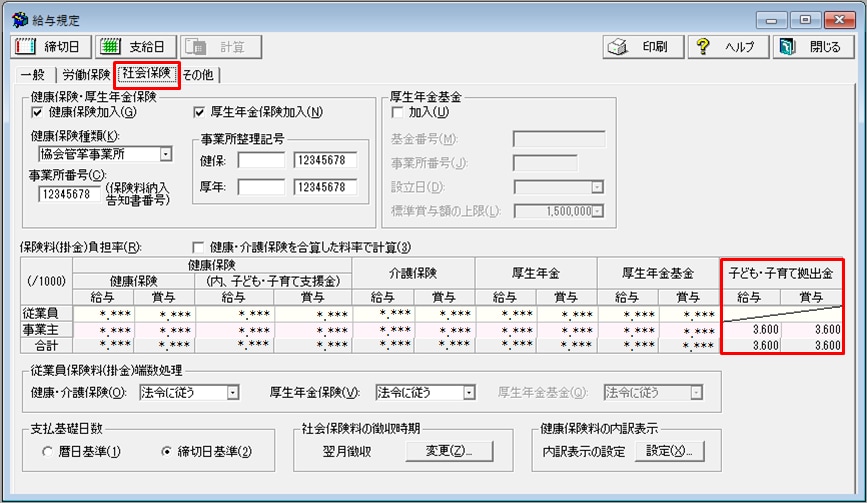
Task: Click the 設定 button for 内訳表示
Action: click(668, 451)
